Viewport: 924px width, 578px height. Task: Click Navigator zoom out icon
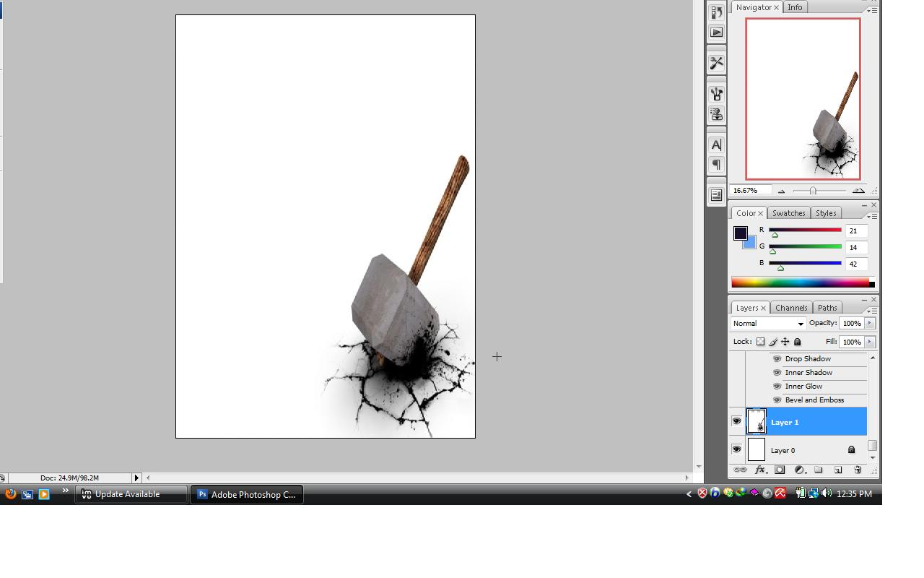tap(781, 191)
